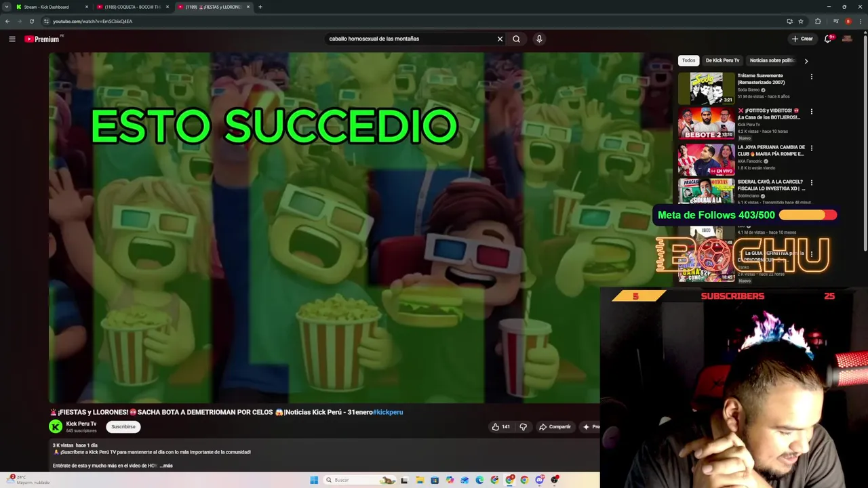The image size is (868, 488).
Task: Open YouTube notifications bell
Action: click(828, 39)
